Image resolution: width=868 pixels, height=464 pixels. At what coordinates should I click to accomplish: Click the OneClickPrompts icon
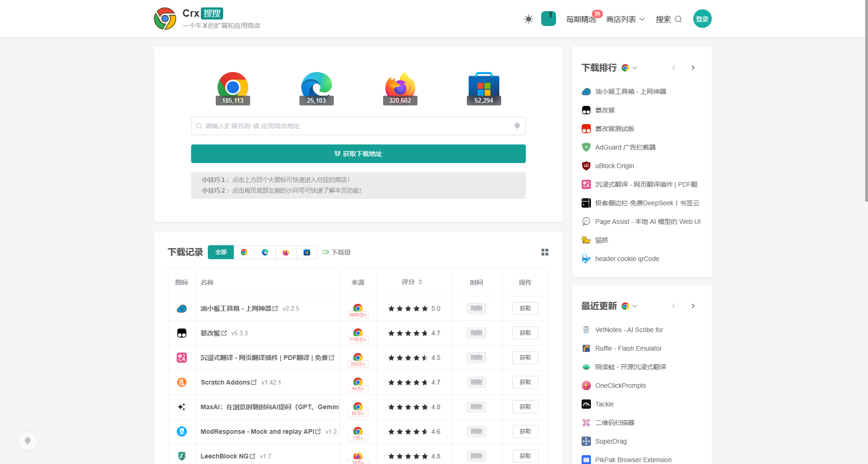(586, 386)
